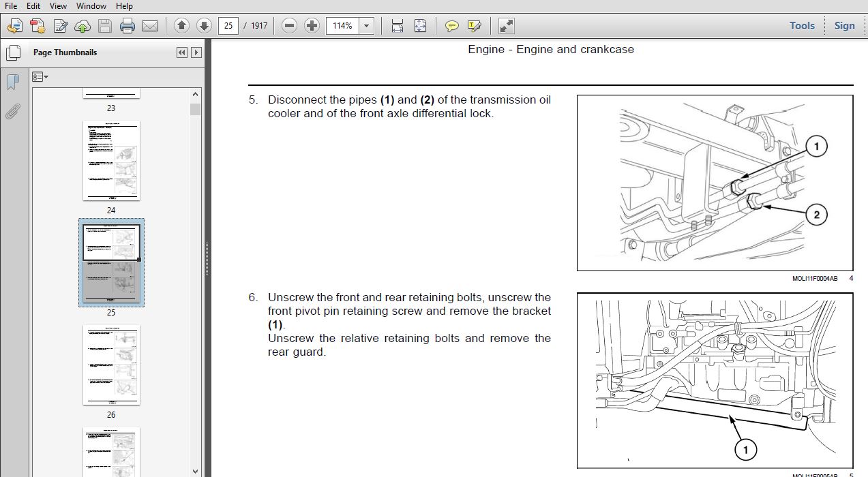Click step 5 Disconnect the pipes text
Image resolution: width=868 pixels, height=477 pixels.
[x=409, y=106]
